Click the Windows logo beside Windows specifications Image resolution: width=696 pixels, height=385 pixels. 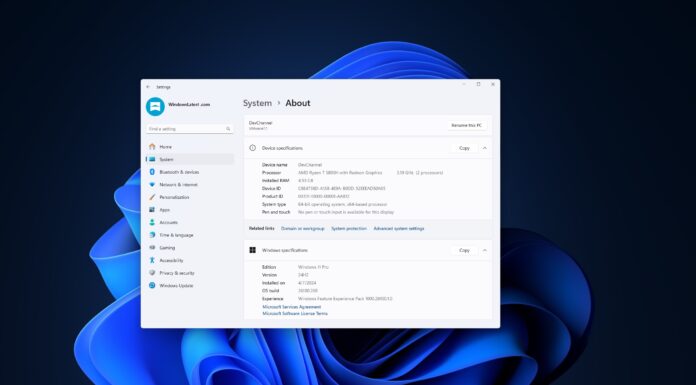pyautogui.click(x=253, y=250)
